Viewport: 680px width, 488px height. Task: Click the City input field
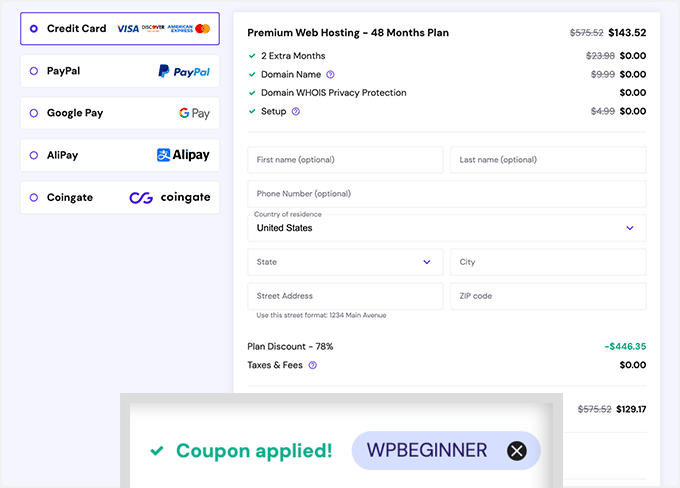coord(548,262)
